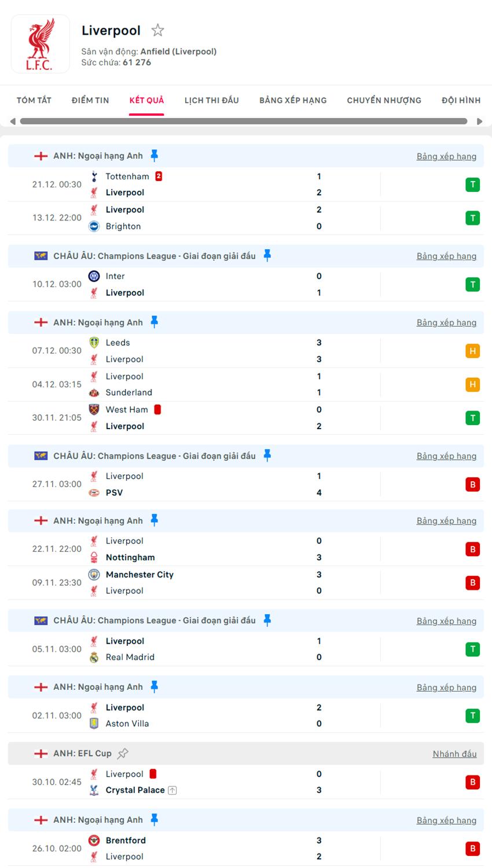Screen dimensions: 492x868
Task: Click the red B badge for PSV match
Action: pyautogui.click(x=472, y=485)
